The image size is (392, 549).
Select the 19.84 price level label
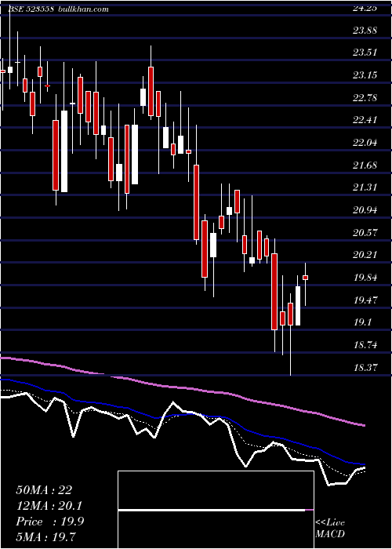coord(365,278)
